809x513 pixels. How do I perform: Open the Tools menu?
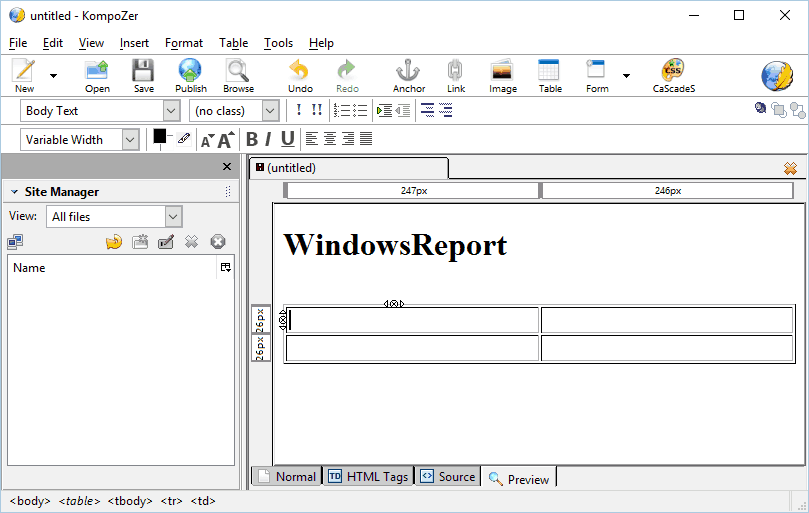click(279, 43)
